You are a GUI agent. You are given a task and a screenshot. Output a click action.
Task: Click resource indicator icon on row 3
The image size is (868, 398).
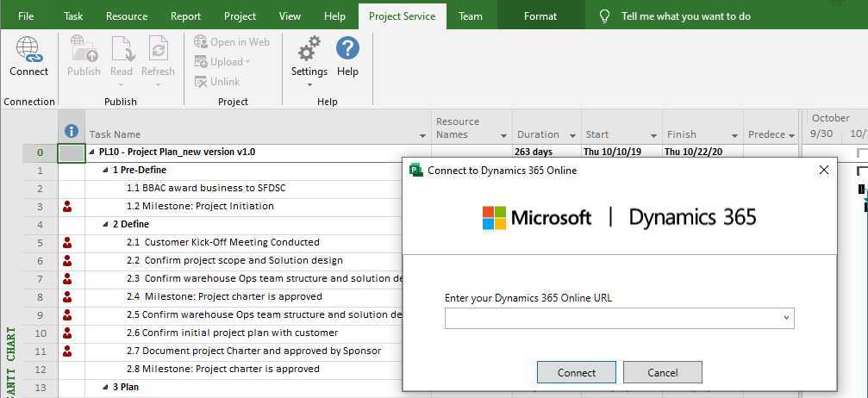coord(67,206)
